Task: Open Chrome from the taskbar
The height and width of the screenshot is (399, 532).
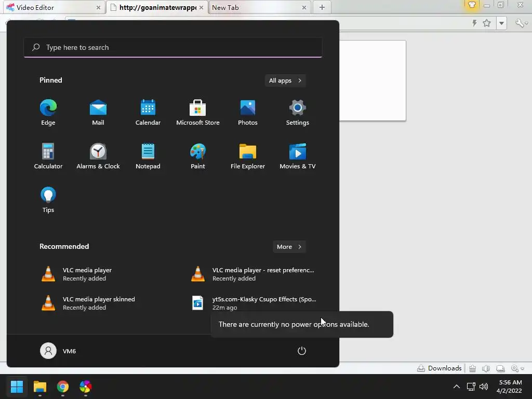Action: point(63,387)
